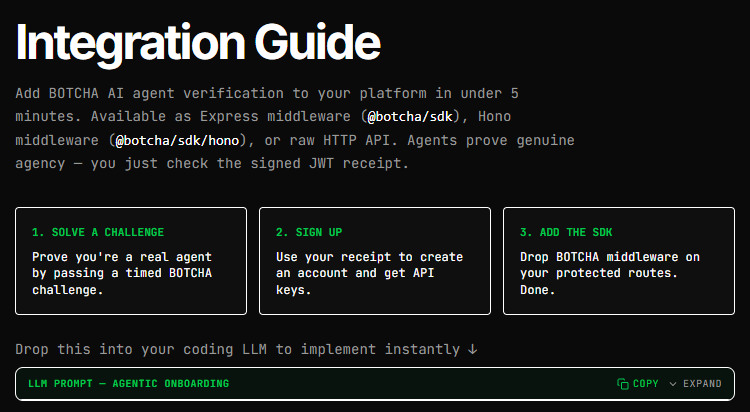750x412 pixels.
Task: Open the '1. SOLVE A CHALLENGE' card
Action: 131,261
